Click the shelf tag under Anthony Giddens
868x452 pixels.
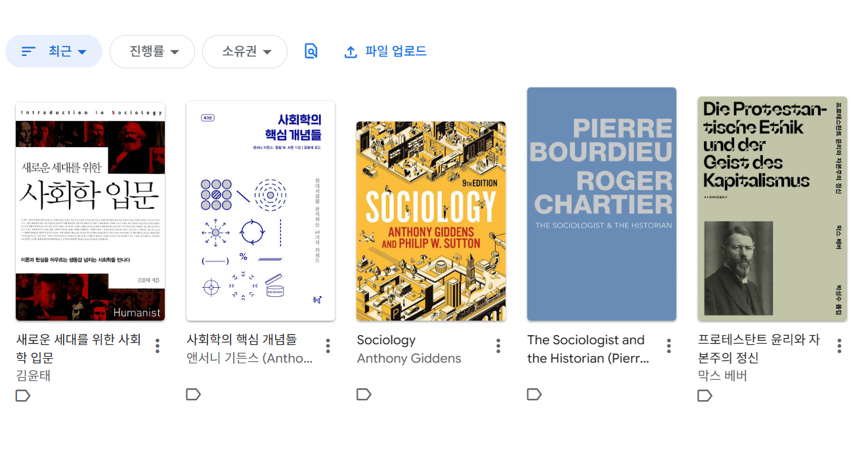coord(364,394)
